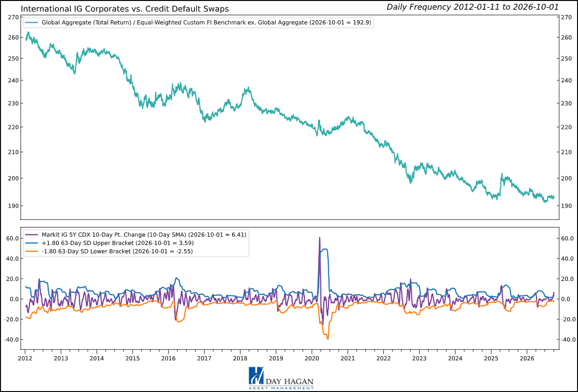This screenshot has width=578, height=392.
Task: Click the 2018 x-axis label
Action: [240, 358]
